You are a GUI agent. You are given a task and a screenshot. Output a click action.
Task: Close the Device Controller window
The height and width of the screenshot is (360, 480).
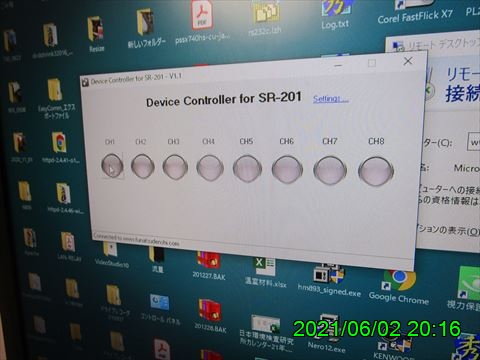[408, 61]
